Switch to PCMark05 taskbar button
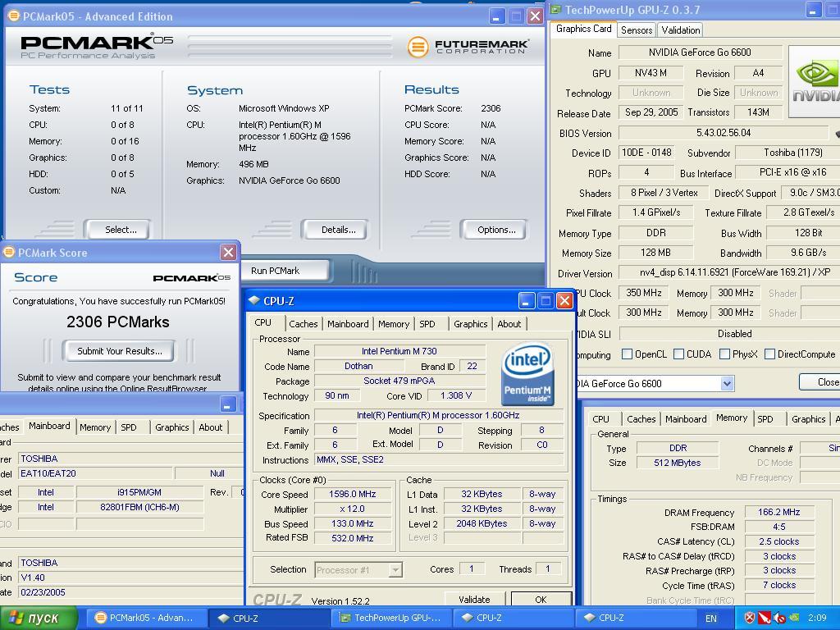Viewport: 840px width, 630px height. pyautogui.click(x=146, y=618)
